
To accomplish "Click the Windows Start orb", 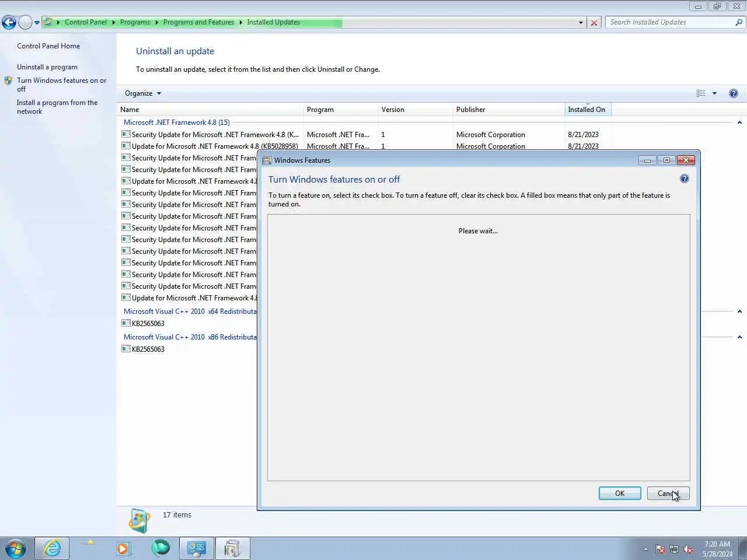I will pos(16,548).
